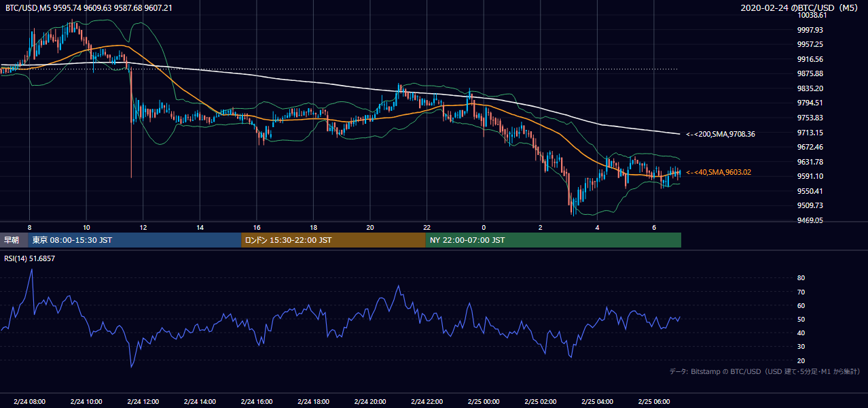Screen dimensions: 868x408
Task: Click the bottom date label 2/25 00:00
Action: pyautogui.click(x=484, y=402)
